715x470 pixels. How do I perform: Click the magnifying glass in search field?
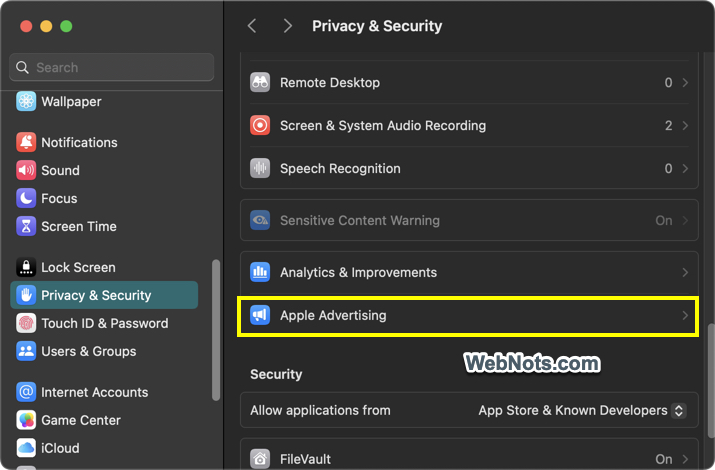pyautogui.click(x=22, y=67)
